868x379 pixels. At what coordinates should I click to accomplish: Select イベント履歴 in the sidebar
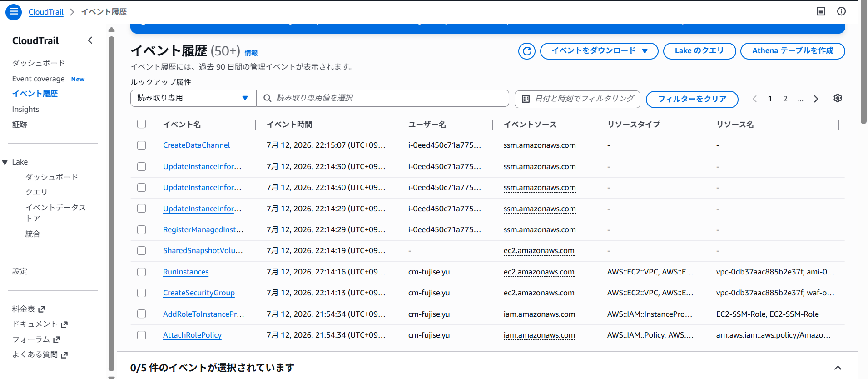click(35, 94)
